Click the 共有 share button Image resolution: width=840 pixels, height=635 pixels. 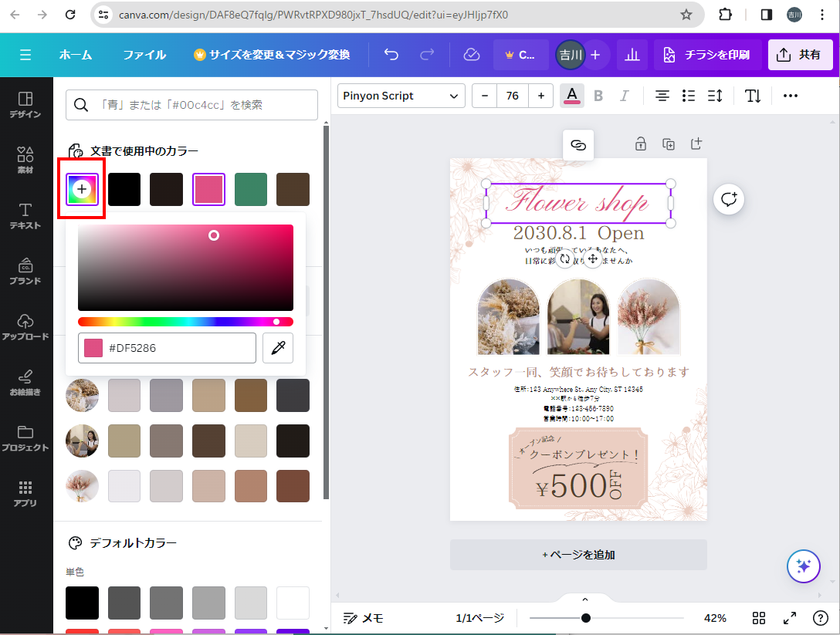pyautogui.click(x=800, y=55)
